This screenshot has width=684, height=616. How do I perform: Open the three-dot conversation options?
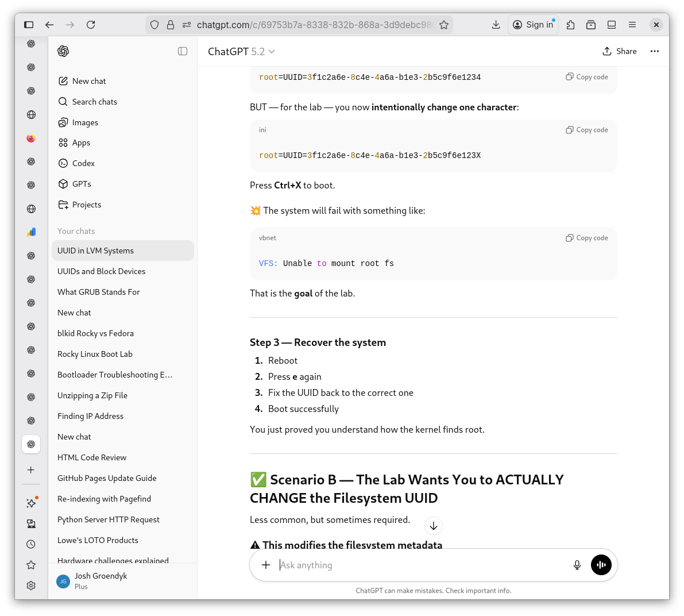click(654, 51)
